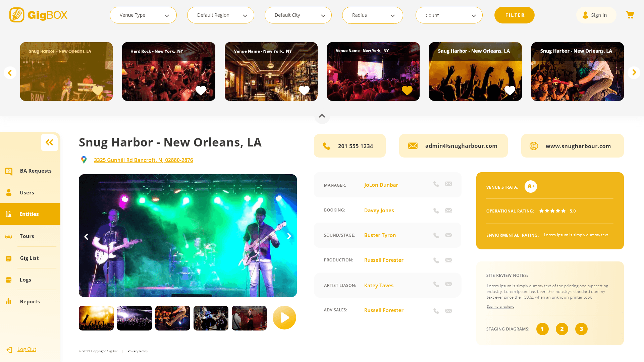Open the Gunhill Rd address link

143,160
